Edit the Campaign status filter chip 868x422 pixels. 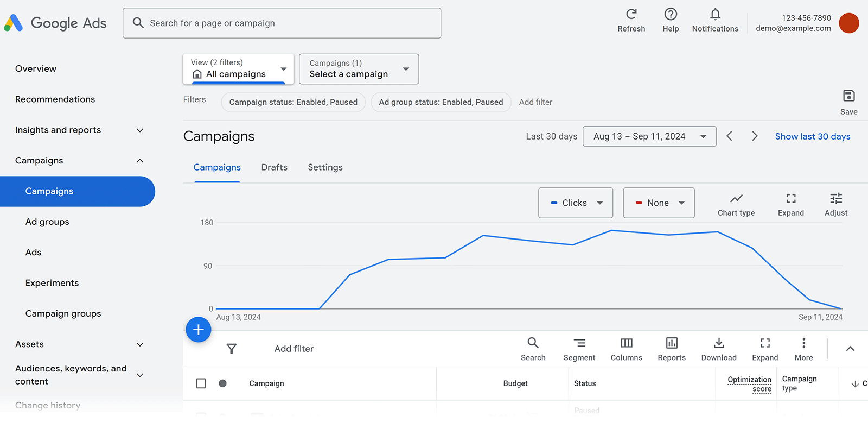click(293, 102)
